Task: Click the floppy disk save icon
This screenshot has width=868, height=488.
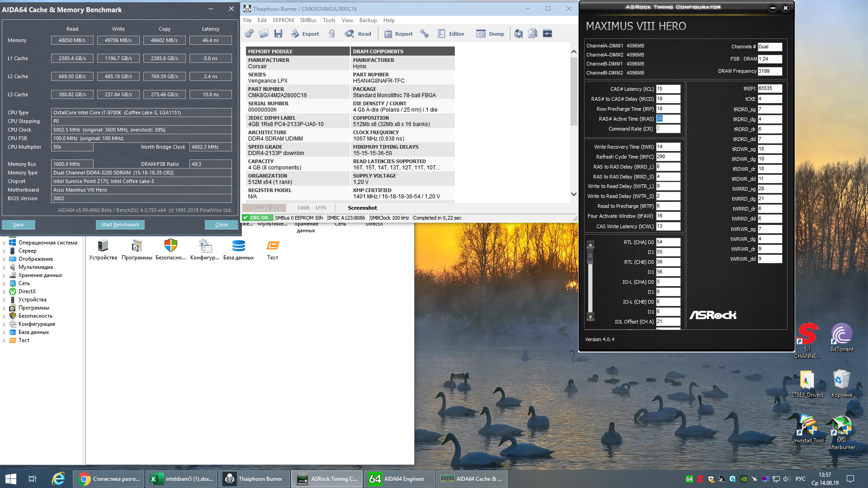Action: pos(278,33)
